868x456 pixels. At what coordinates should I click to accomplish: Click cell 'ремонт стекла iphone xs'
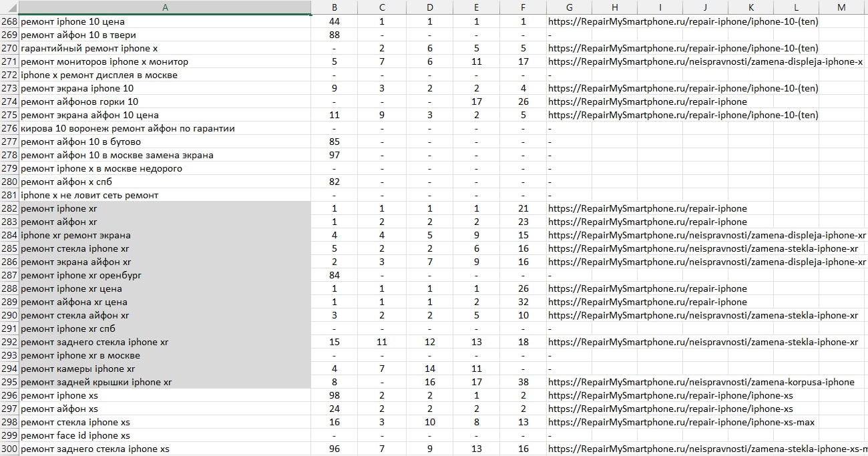click(165, 422)
